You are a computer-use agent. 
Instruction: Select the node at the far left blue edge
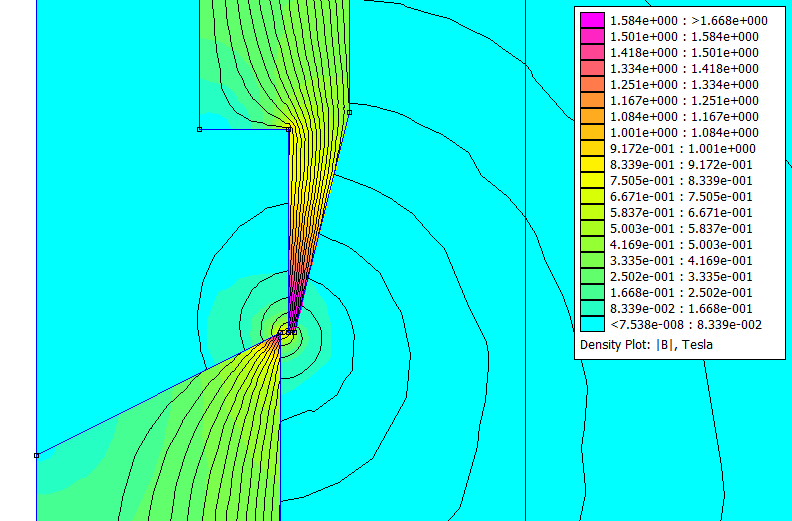click(37, 455)
